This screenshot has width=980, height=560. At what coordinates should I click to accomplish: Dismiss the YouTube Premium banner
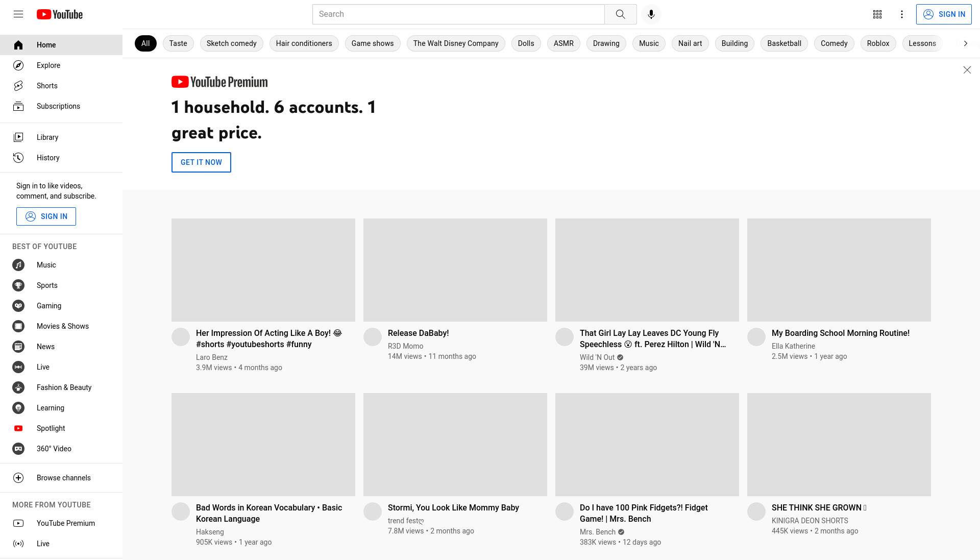967,70
